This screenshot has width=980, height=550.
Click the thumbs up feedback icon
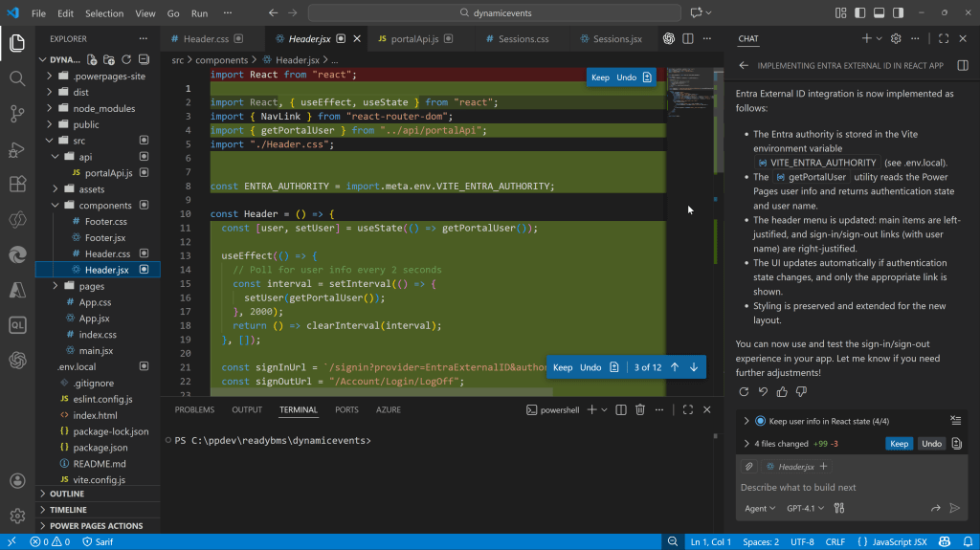782,391
